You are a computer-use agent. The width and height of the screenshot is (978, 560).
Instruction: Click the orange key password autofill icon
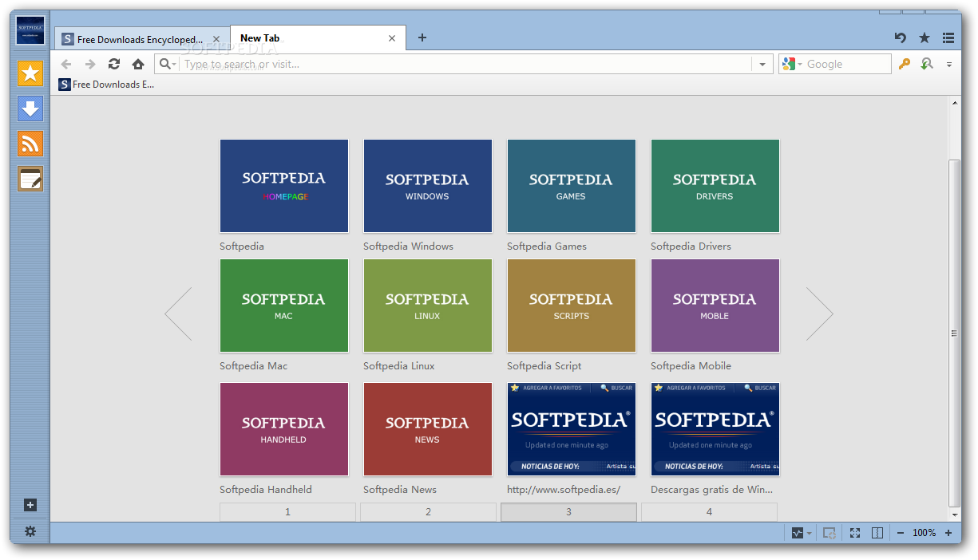click(x=905, y=64)
